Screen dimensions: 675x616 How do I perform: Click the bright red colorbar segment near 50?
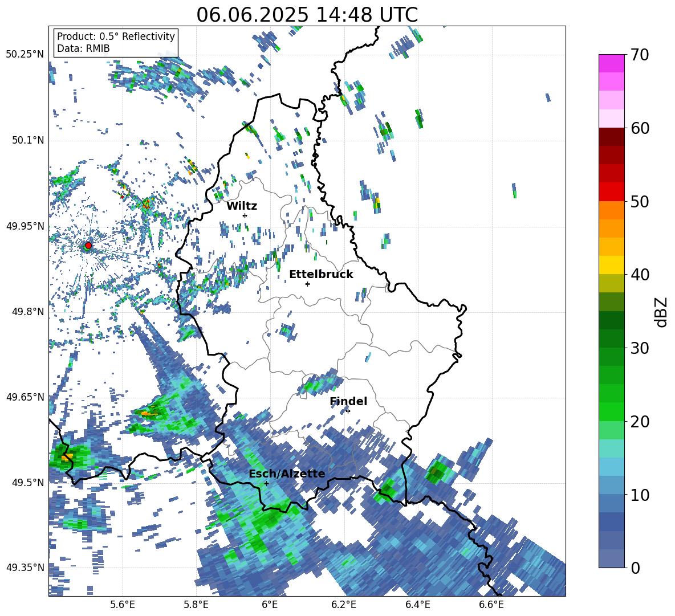pos(611,192)
